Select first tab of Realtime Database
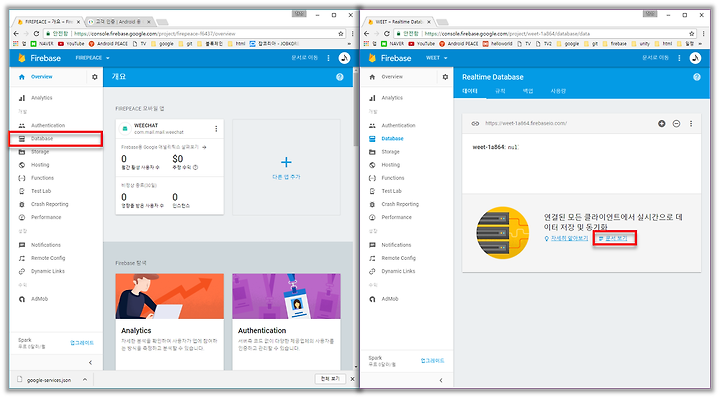 [x=470, y=91]
